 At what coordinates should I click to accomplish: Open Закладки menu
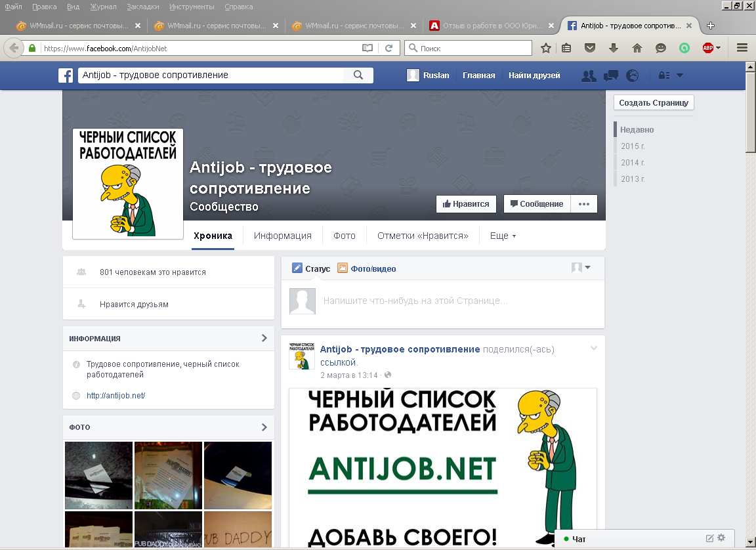(x=143, y=7)
